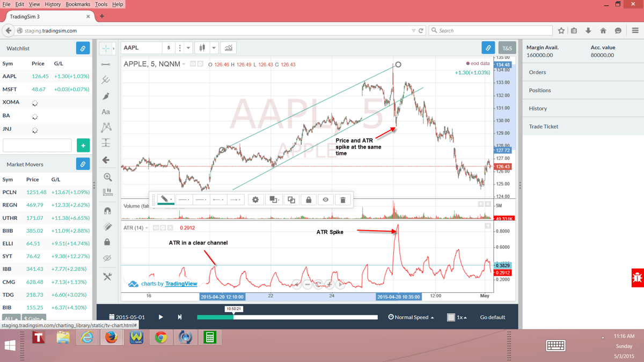Delete the drawing using the trash icon
Viewport: 644px width, 362px height.
coord(342,200)
